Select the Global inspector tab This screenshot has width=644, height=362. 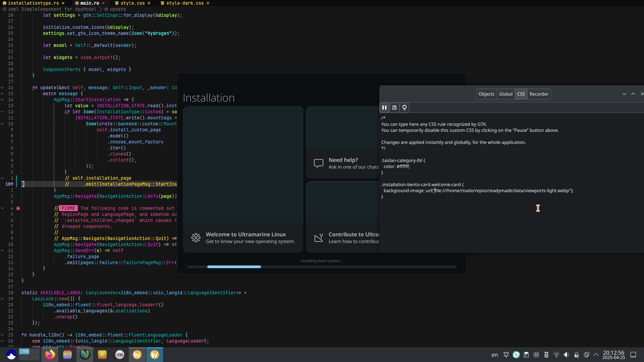coord(505,94)
